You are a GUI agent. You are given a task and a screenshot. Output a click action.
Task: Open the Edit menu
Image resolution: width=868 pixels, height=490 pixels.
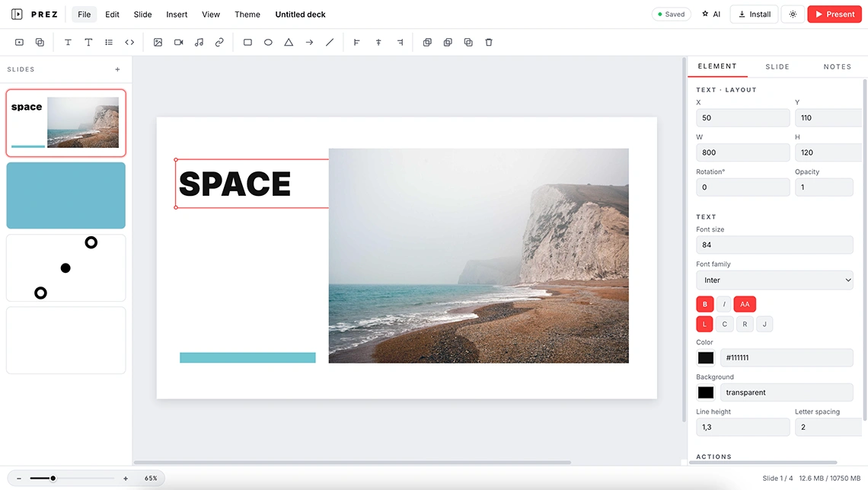pyautogui.click(x=113, y=14)
